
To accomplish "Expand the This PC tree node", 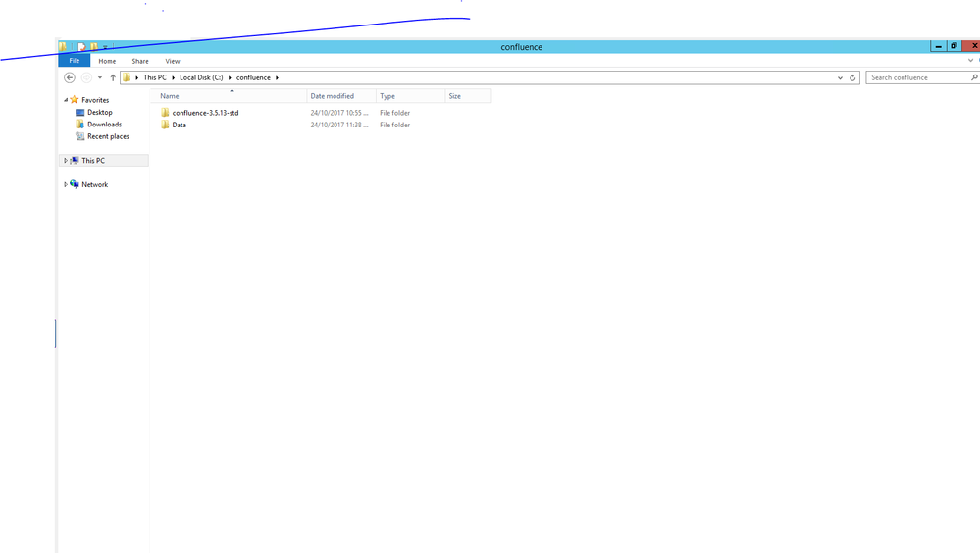I will point(66,161).
